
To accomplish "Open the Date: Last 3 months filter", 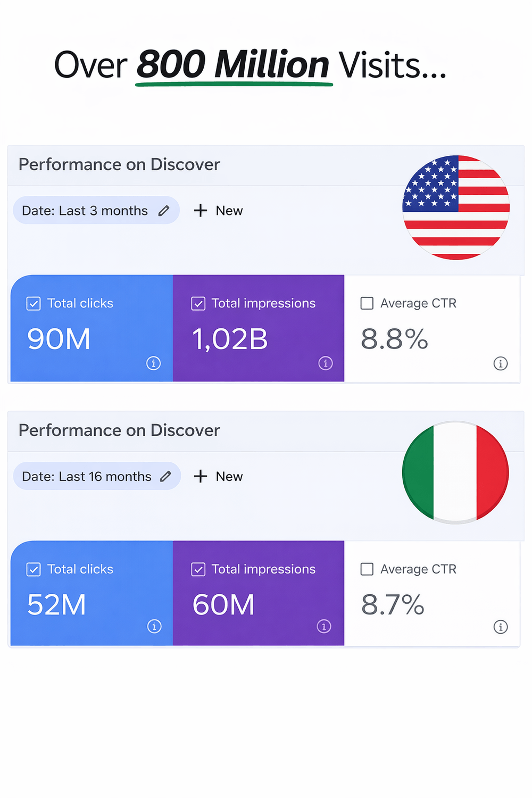I will 85,211.
